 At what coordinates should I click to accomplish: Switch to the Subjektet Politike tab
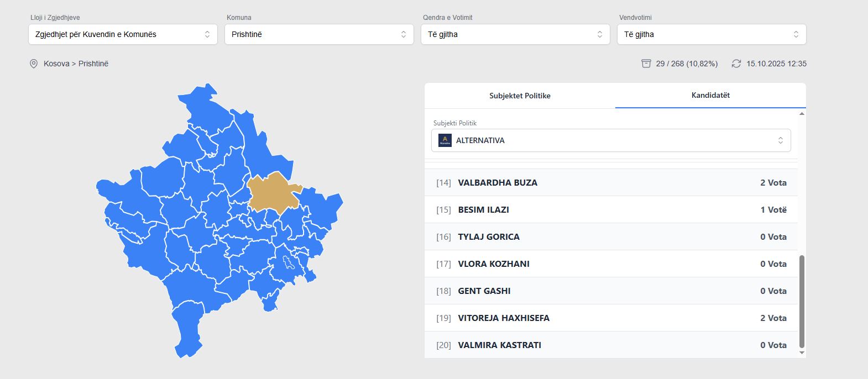point(520,96)
